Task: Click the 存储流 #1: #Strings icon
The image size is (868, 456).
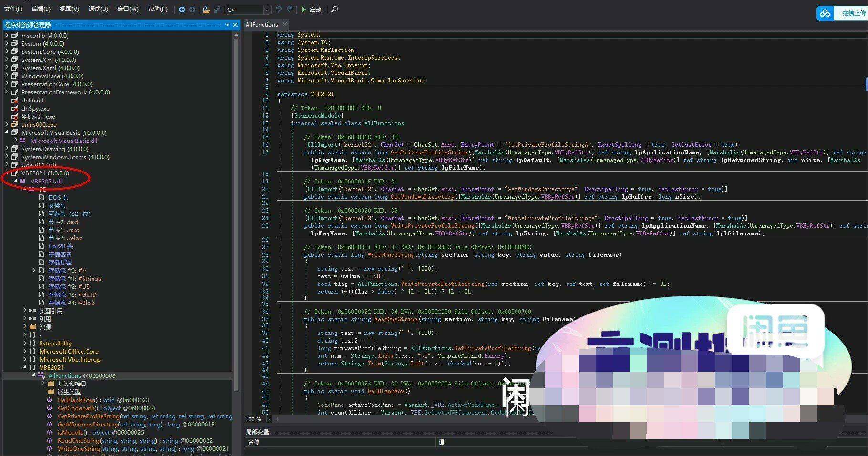Action: 42,278
